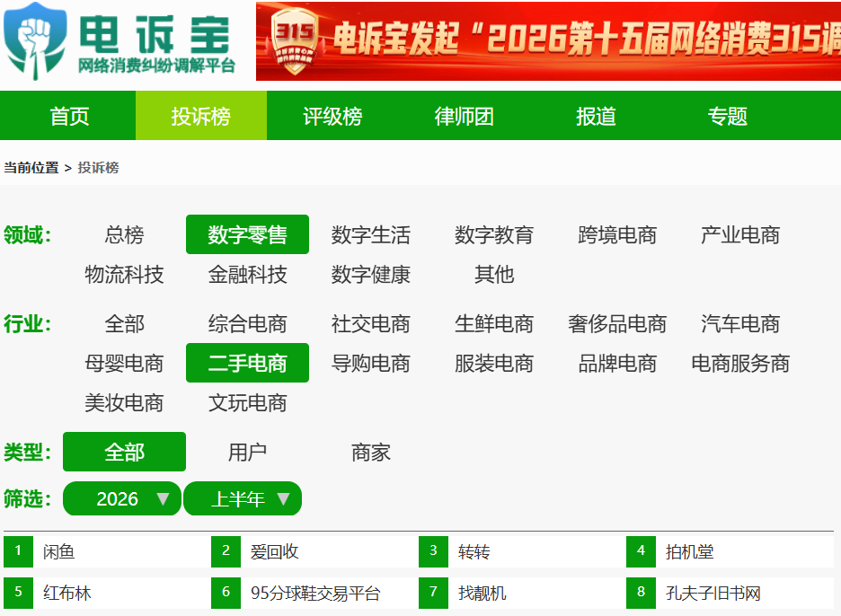Select 报道 in the navigation bar

tap(596, 116)
